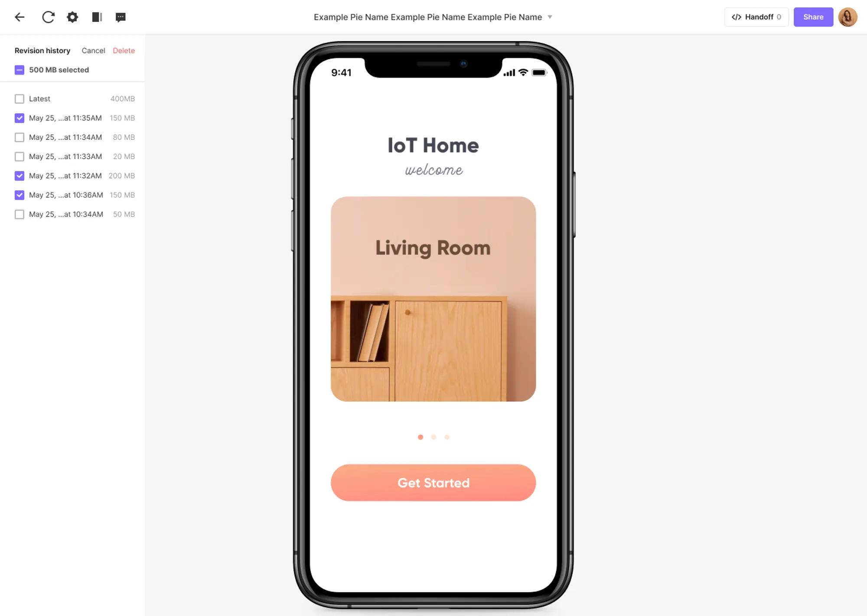Click Cancel in revision history panel

93,50
